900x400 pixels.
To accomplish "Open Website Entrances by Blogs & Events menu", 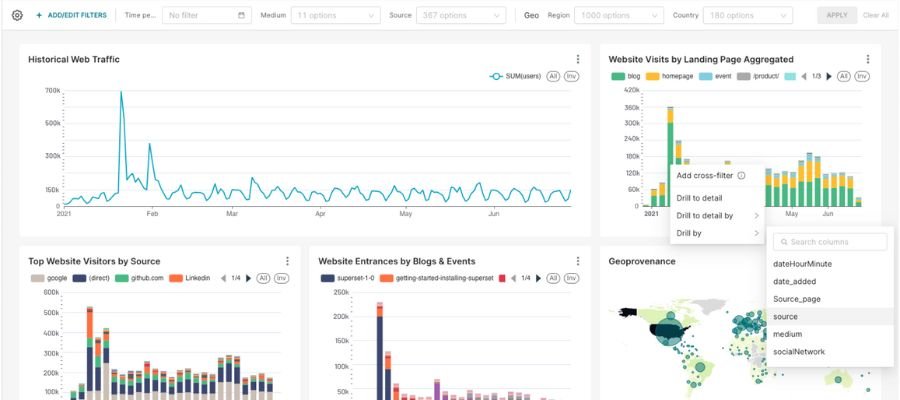I will click(x=577, y=261).
